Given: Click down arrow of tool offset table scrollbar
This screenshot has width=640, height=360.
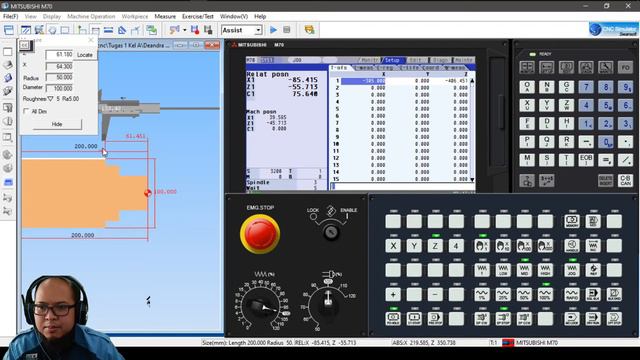Looking at the screenshot, I should pos(472,180).
